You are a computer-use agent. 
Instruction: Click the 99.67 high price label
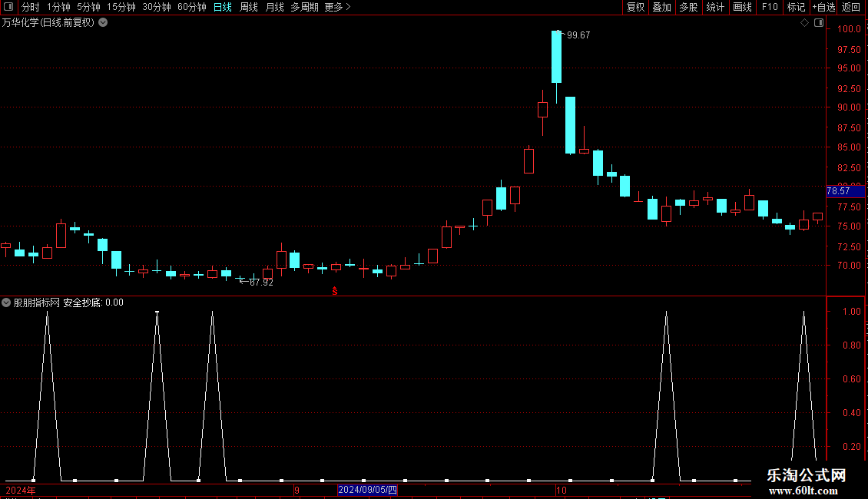pyautogui.click(x=578, y=35)
